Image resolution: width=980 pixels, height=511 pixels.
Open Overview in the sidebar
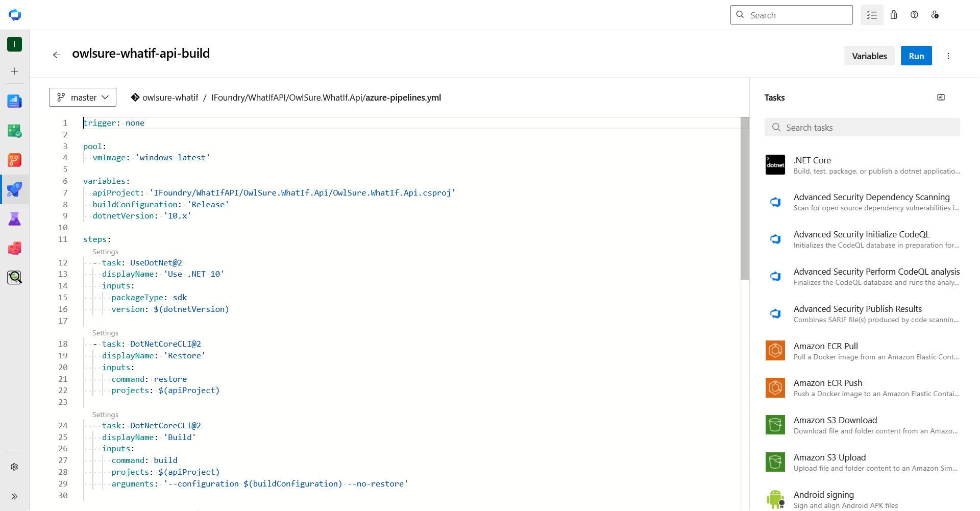coord(14,101)
